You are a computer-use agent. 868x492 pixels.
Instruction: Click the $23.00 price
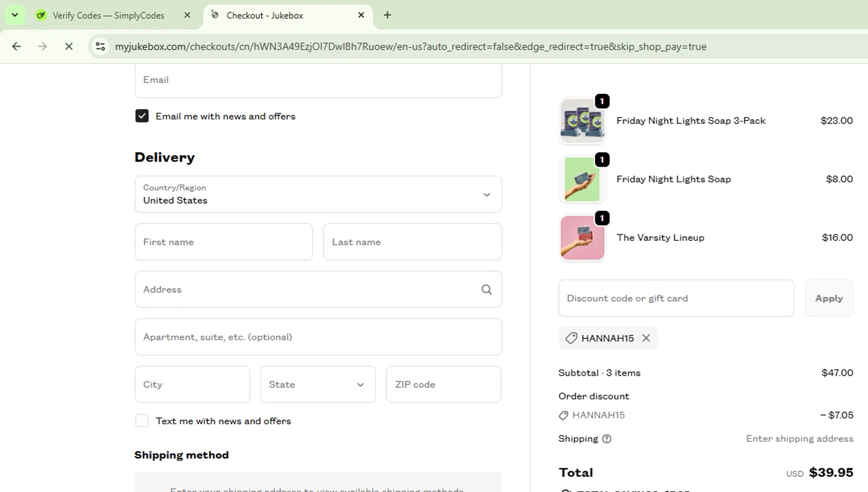pyautogui.click(x=837, y=120)
